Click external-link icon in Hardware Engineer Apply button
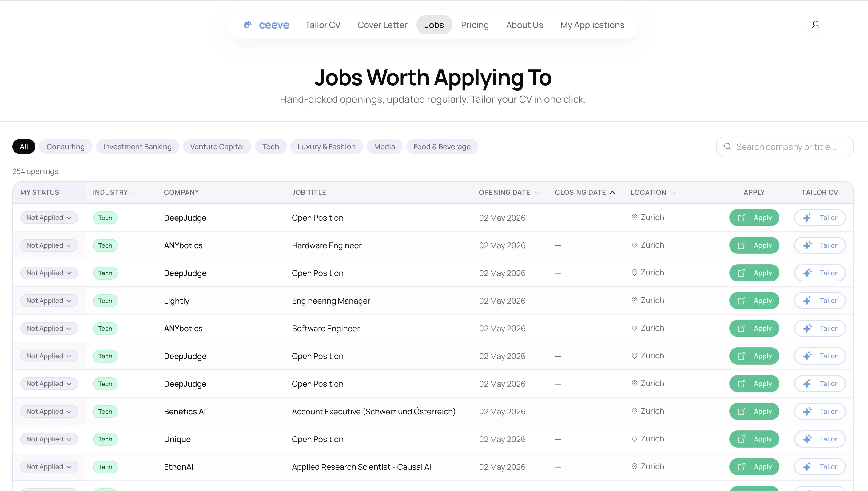868x491 pixels. coord(742,245)
